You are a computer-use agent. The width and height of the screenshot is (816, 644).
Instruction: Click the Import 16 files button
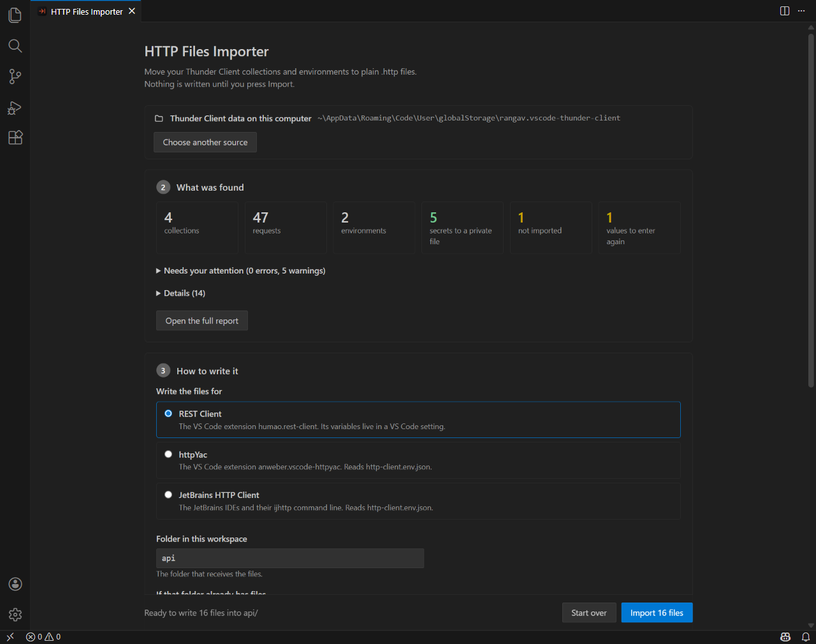click(x=657, y=613)
